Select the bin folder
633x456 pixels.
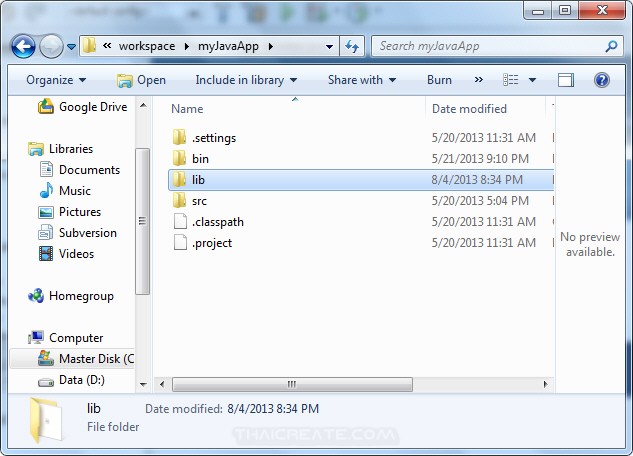coord(200,159)
